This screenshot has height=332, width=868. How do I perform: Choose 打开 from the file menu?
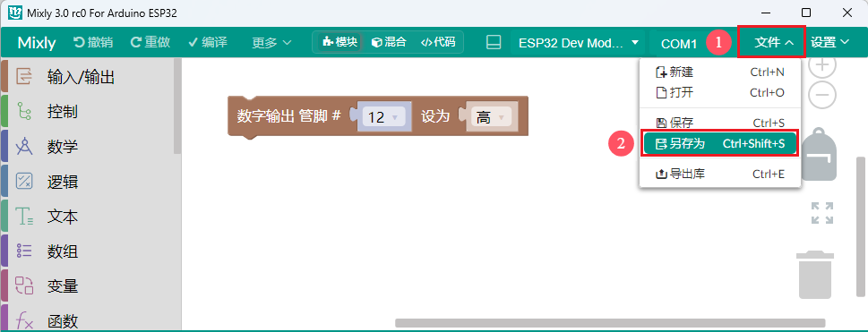[x=719, y=92]
